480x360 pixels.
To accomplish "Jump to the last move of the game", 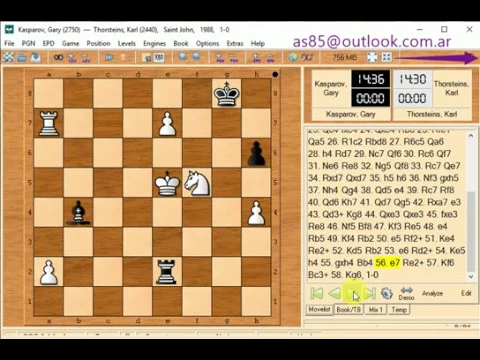I will (370, 293).
